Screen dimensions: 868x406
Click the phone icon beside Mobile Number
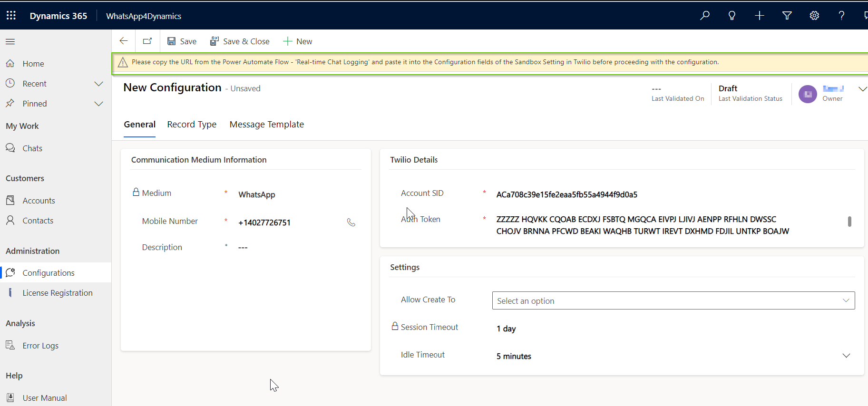[x=351, y=222]
